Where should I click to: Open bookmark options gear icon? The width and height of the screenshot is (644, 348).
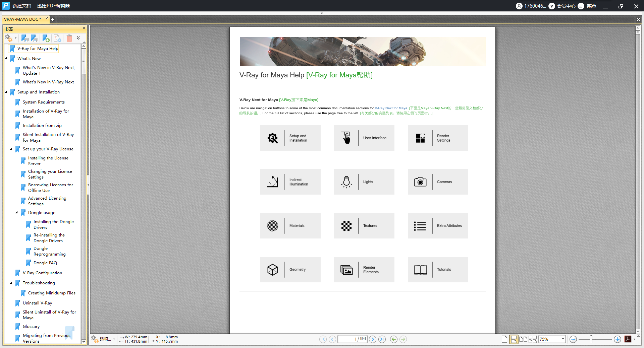[x=9, y=38]
